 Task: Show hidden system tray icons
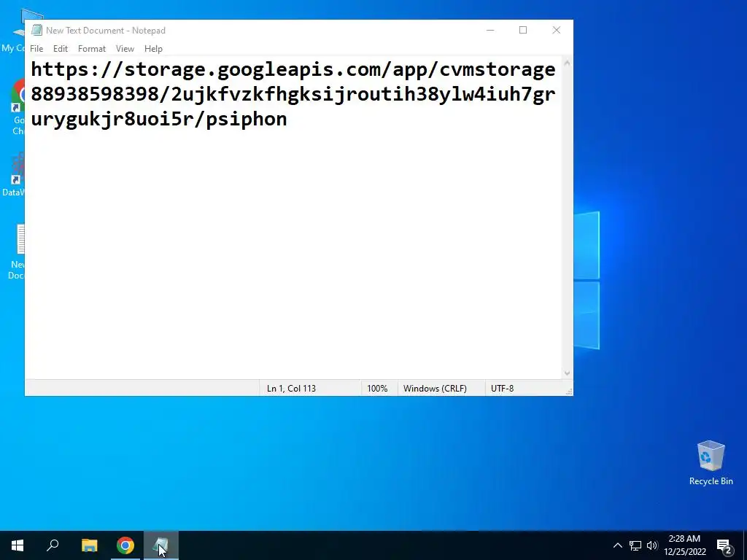(x=617, y=545)
